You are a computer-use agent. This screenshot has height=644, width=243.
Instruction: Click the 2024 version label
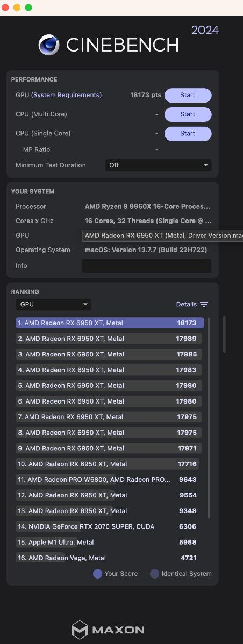click(x=205, y=30)
